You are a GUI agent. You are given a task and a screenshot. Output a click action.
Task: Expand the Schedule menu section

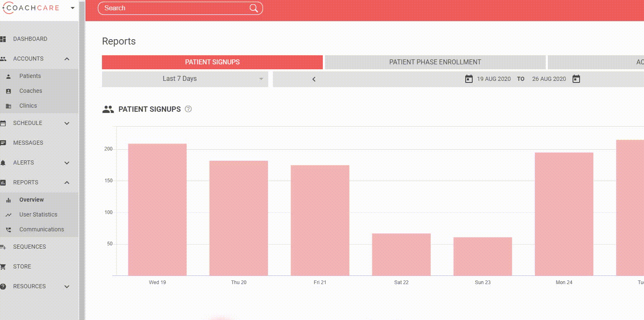pyautogui.click(x=67, y=123)
